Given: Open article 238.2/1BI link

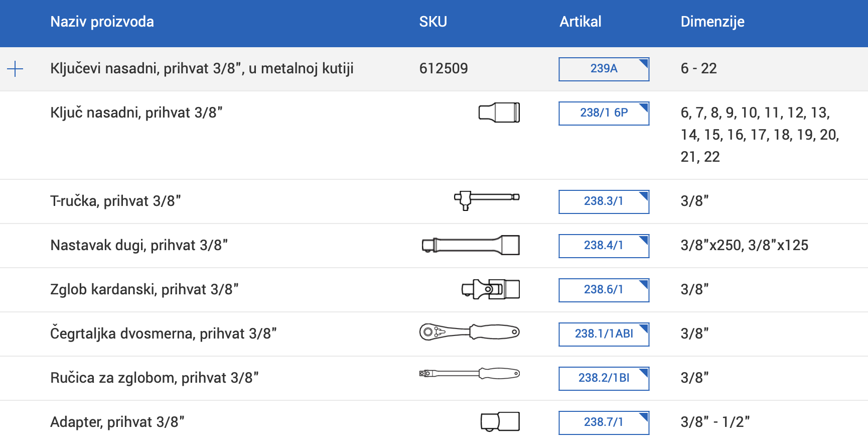Looking at the screenshot, I should (604, 378).
